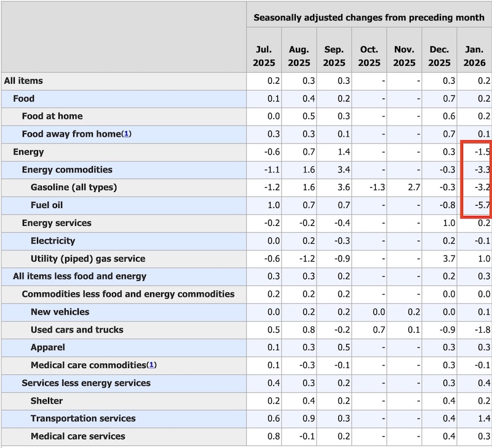The width and height of the screenshot is (492, 448).
Task: Click the "Utility (piped) gas service" row label
Action: (88, 258)
